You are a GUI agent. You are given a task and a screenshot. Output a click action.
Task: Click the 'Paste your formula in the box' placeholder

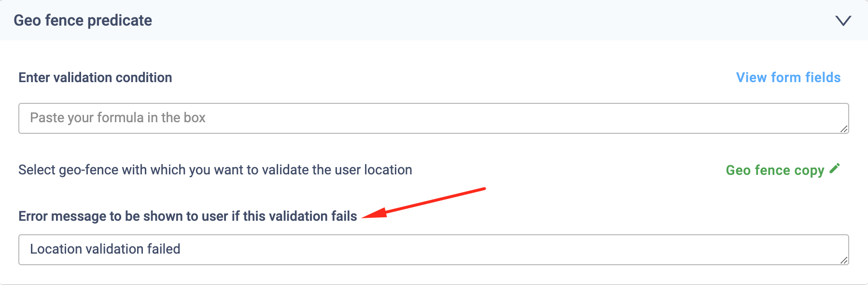(118, 118)
